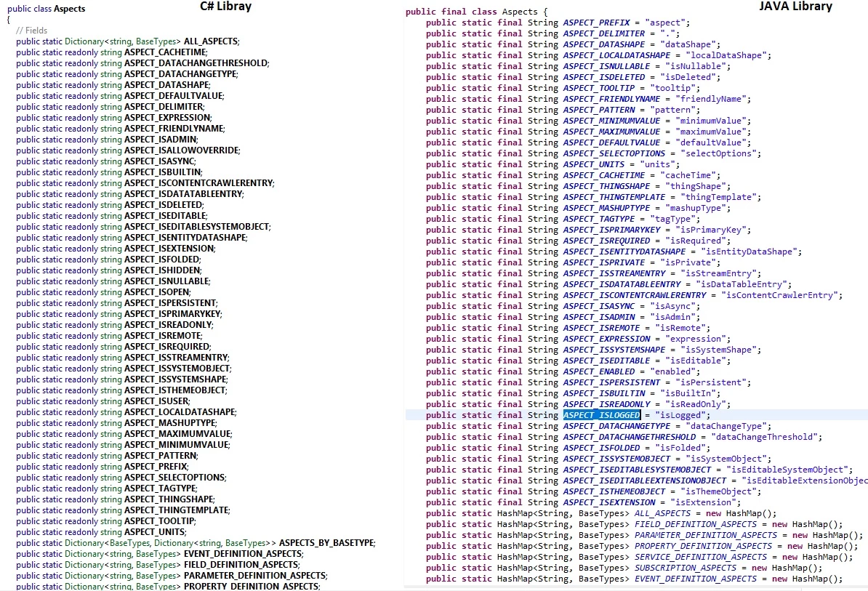
Task: Click ASPECT_LOCALDATASHAPE in the C# field list
Action: [180, 412]
